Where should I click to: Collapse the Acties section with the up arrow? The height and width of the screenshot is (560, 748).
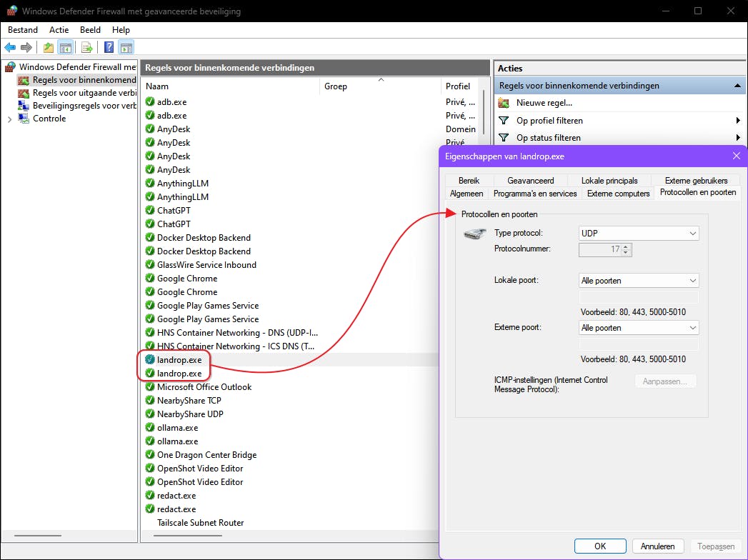point(737,86)
